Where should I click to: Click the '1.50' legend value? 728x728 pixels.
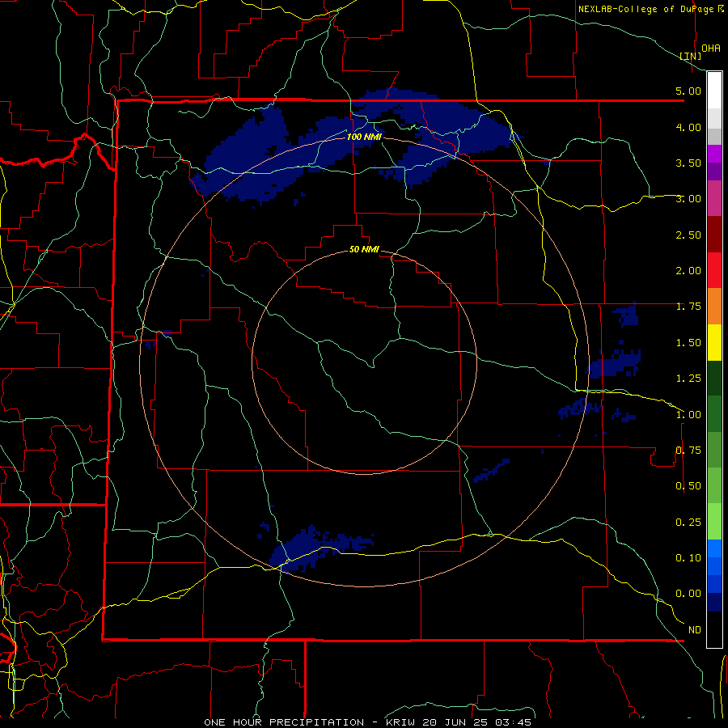coord(688,343)
